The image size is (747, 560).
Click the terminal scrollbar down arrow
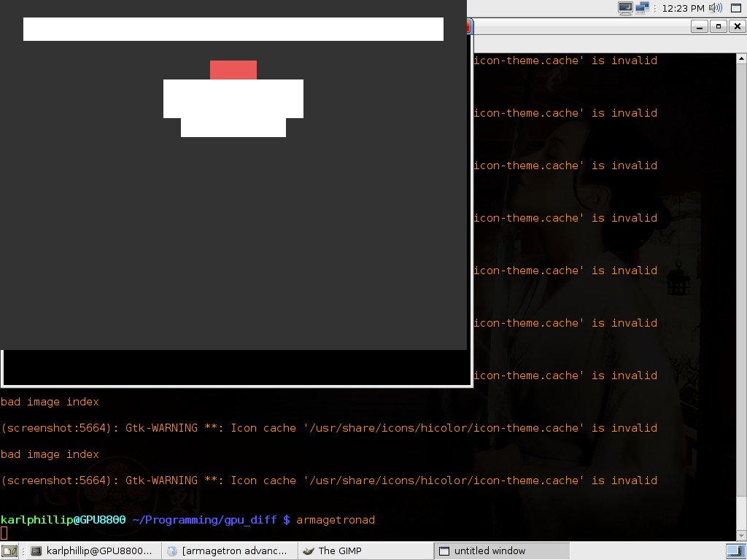741,536
